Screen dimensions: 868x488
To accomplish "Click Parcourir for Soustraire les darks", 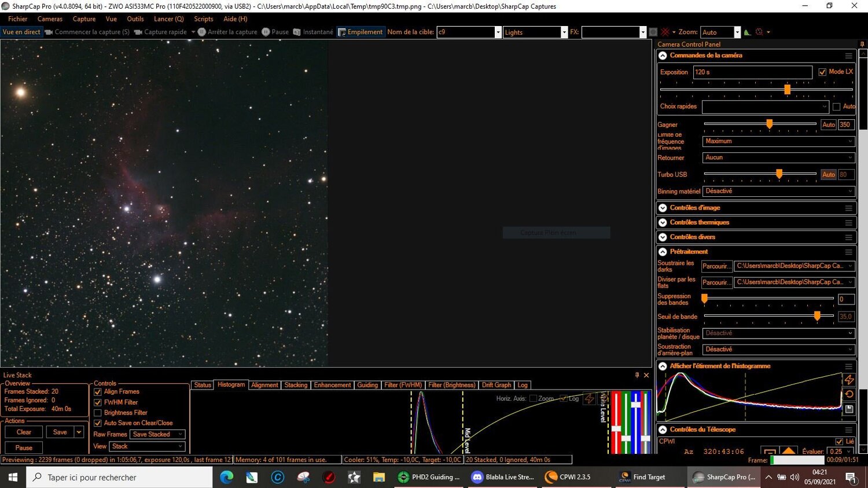I will point(716,266).
